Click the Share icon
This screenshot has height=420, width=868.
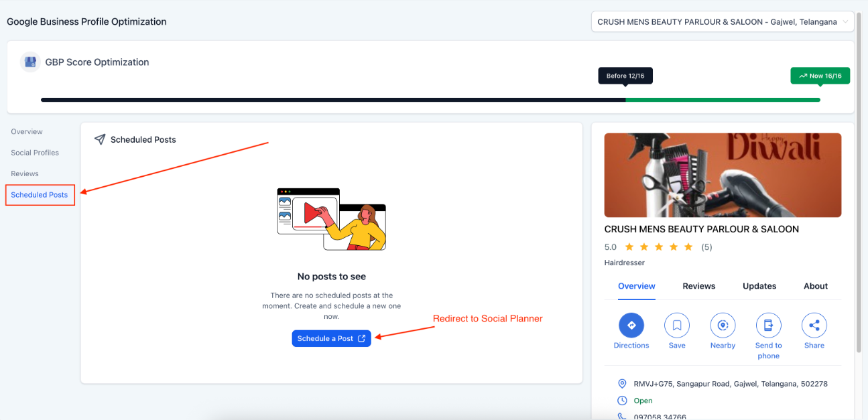814,326
